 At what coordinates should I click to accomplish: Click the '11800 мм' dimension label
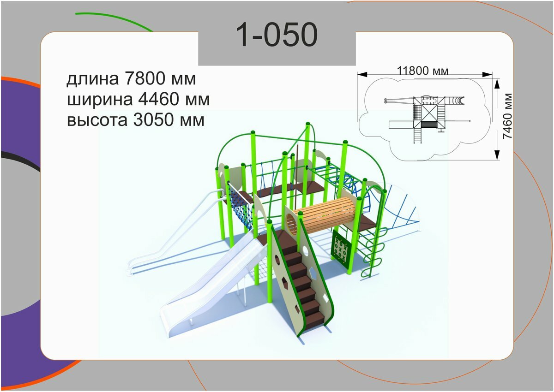[x=423, y=71]
